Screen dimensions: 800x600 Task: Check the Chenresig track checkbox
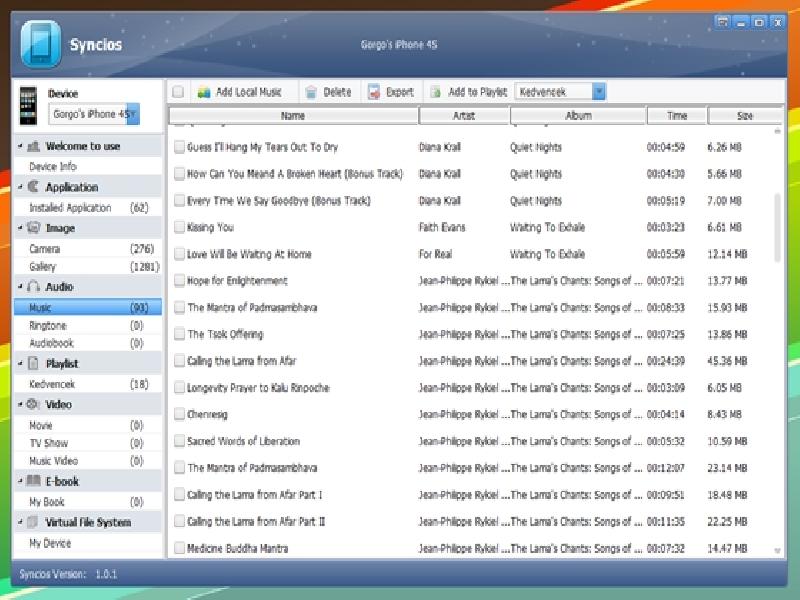tap(179, 414)
